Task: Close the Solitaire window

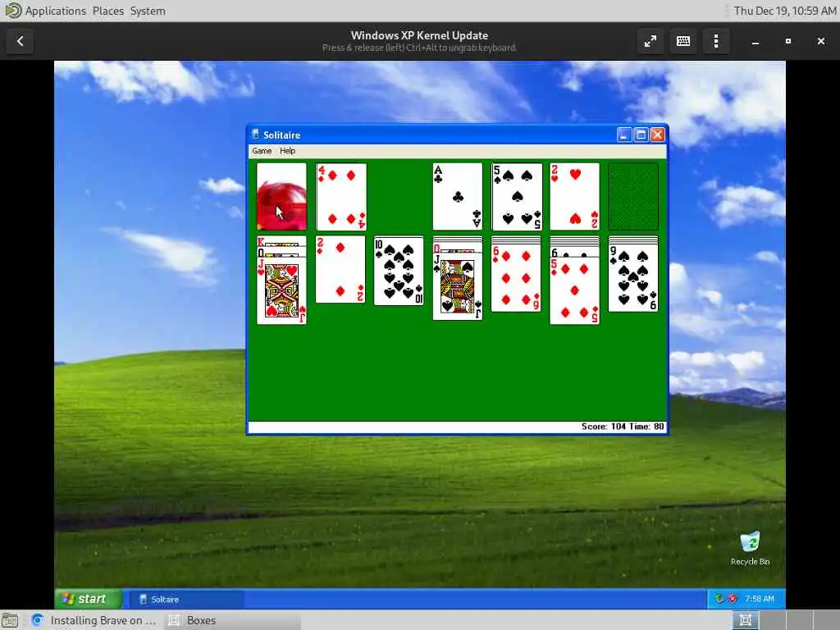Action: [x=657, y=135]
